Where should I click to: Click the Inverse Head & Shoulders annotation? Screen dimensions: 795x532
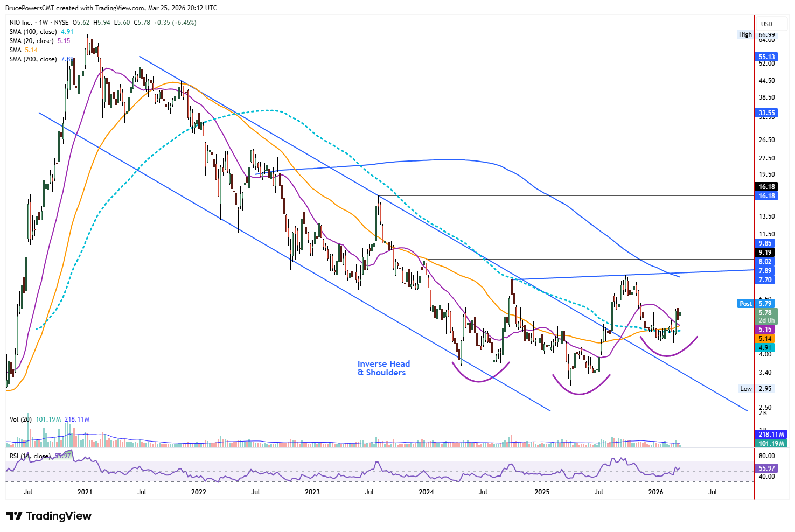click(x=383, y=368)
